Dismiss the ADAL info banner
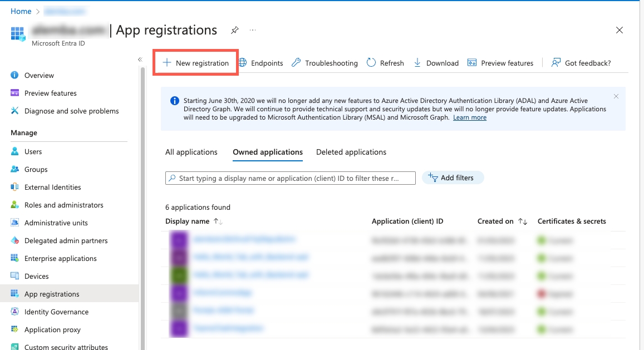The image size is (644, 350). click(x=616, y=96)
